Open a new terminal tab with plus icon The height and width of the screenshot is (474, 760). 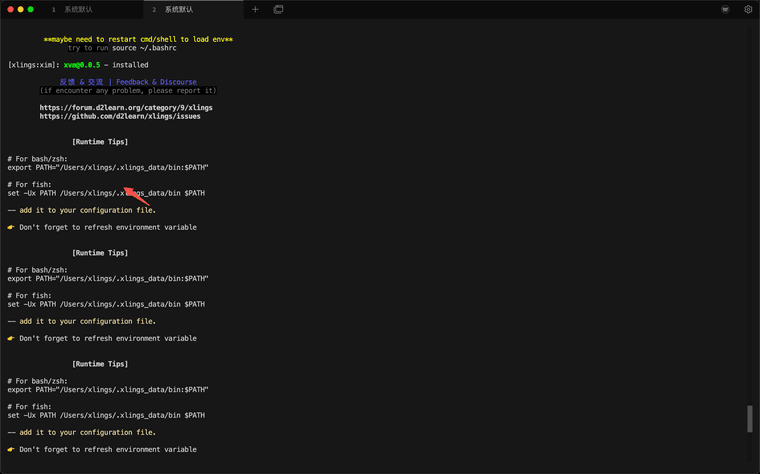(255, 9)
